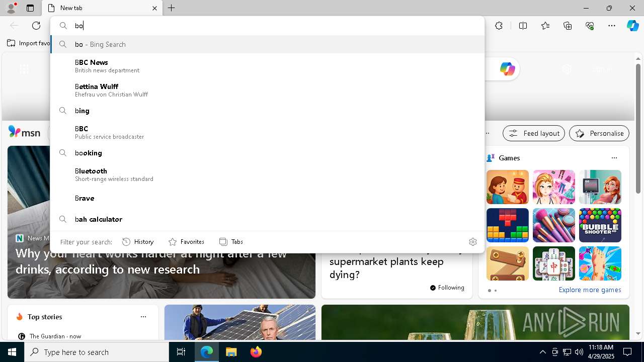Click the solar panel article thumbnail
Image resolution: width=644 pixels, height=362 pixels.
tap(240, 322)
